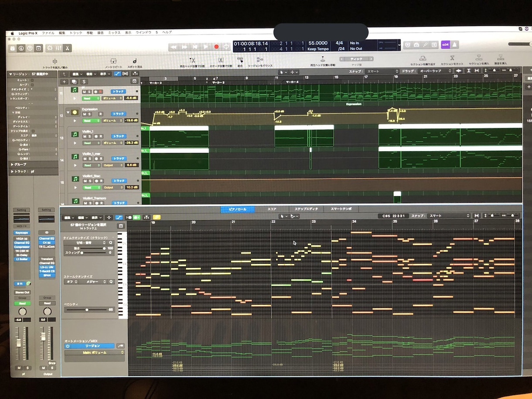Click 再生ヘッド位置に移動 icon
The width and height of the screenshot is (532, 399).
coord(323,59)
